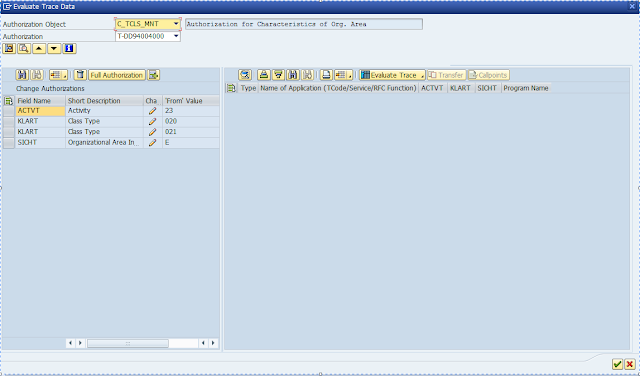Open the blue information icon
This screenshot has height=376, width=640.
coord(69,49)
